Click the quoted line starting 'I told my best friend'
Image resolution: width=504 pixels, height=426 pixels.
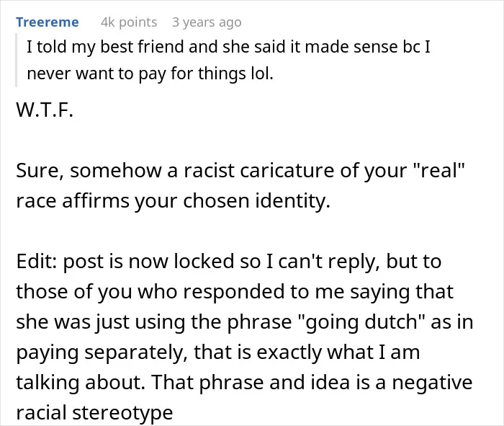pos(228,47)
